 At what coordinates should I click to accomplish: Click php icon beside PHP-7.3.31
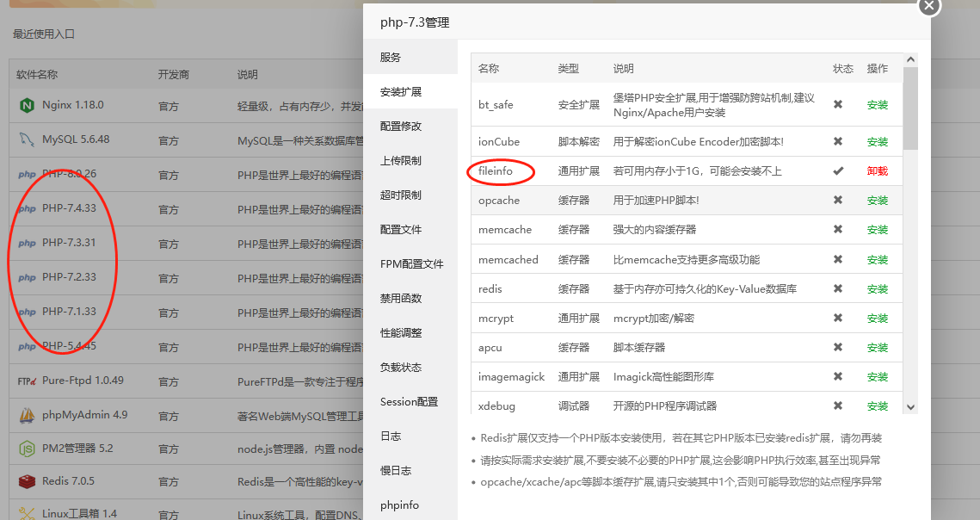[27, 244]
